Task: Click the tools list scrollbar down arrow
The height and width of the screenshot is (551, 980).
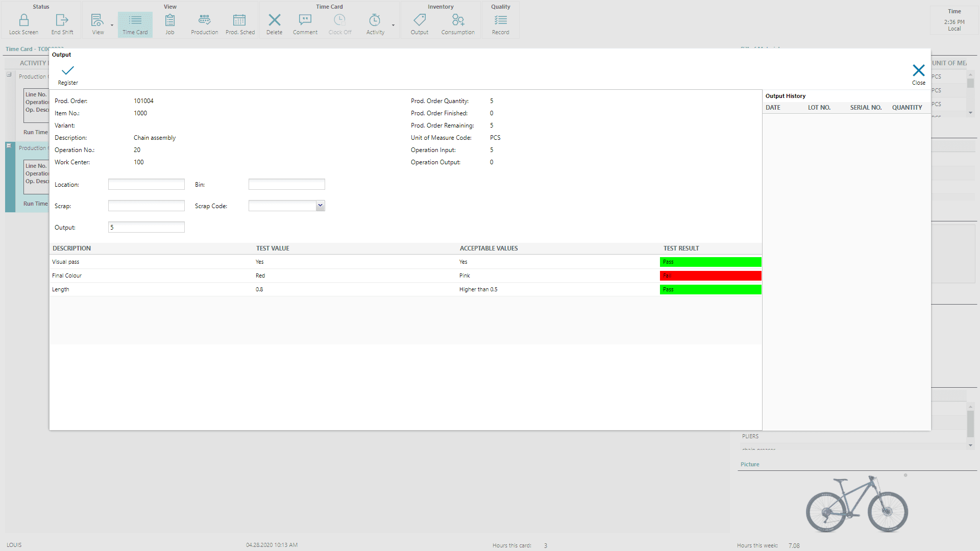Action: point(970,445)
